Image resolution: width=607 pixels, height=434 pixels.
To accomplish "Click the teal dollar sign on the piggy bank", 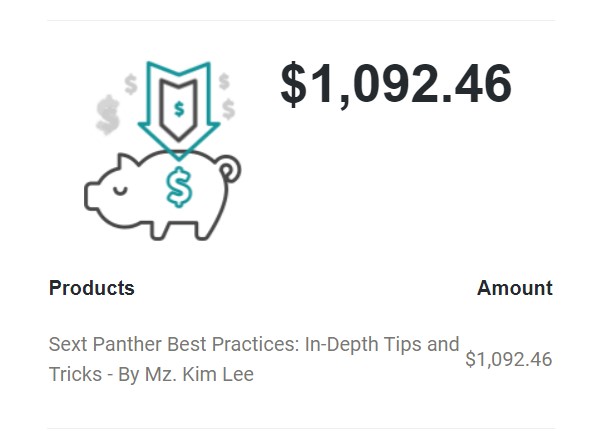I will [x=179, y=187].
